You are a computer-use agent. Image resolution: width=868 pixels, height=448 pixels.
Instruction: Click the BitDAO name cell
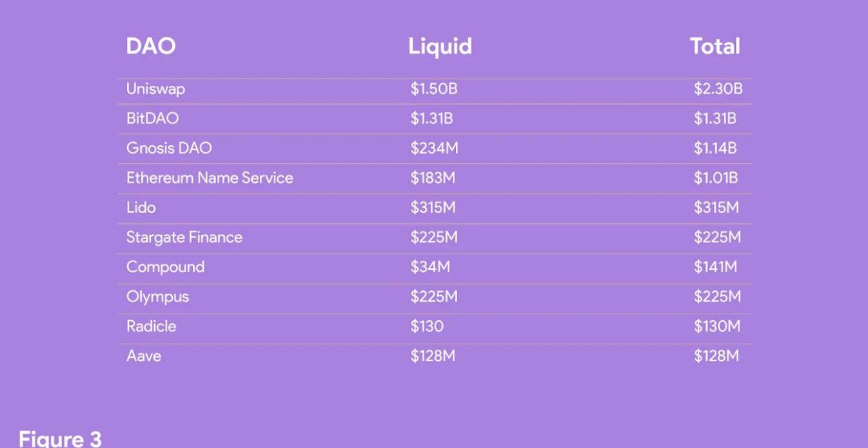[152, 119]
